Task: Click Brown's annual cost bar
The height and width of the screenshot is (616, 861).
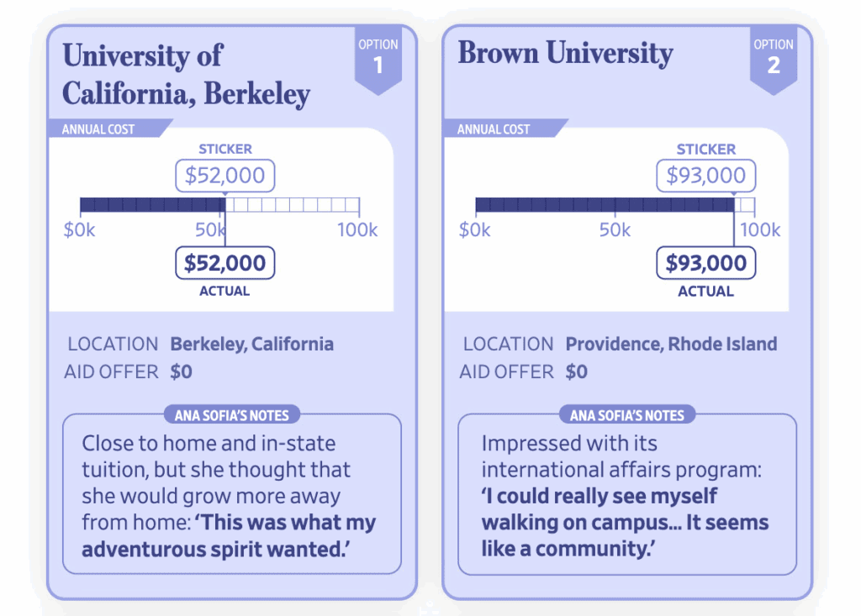Action: [615, 205]
